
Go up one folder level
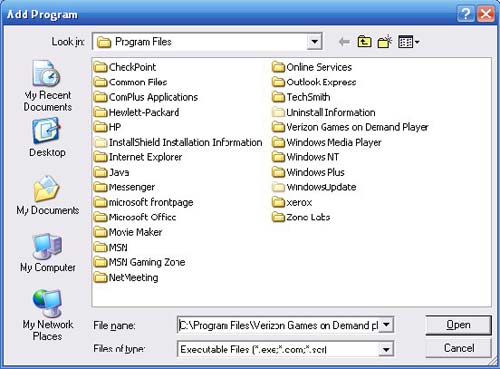tap(364, 42)
